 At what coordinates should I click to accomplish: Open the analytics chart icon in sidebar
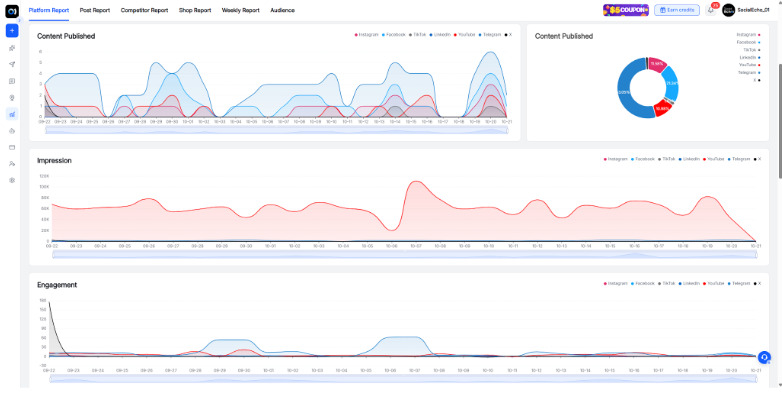(12, 114)
